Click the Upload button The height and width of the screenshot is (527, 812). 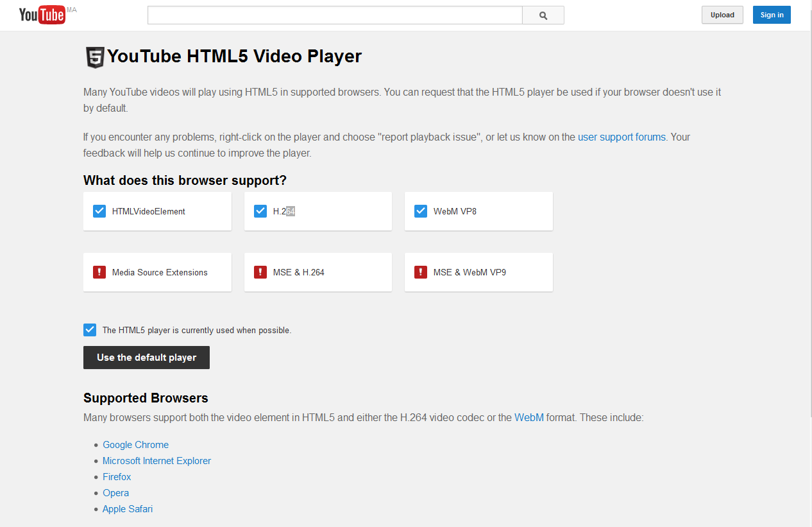point(722,15)
